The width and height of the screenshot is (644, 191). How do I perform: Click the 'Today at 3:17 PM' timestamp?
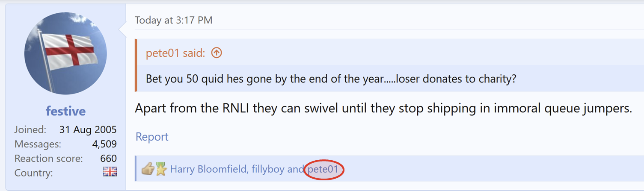[173, 20]
